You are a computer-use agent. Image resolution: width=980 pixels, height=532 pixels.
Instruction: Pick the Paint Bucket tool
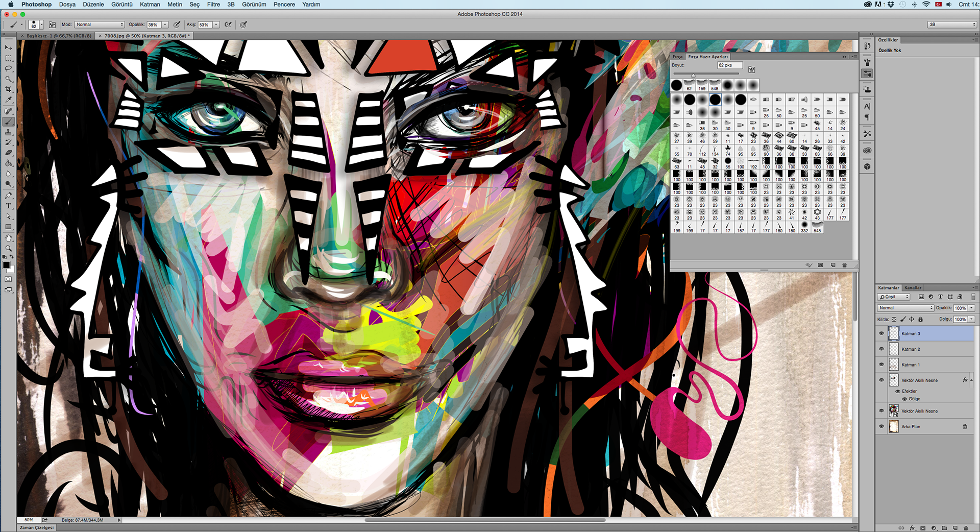(8, 163)
